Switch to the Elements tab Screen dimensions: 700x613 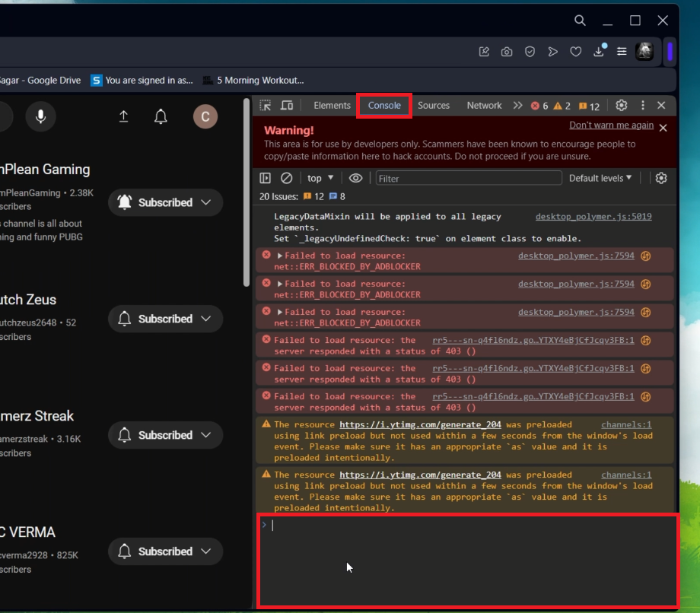click(332, 106)
